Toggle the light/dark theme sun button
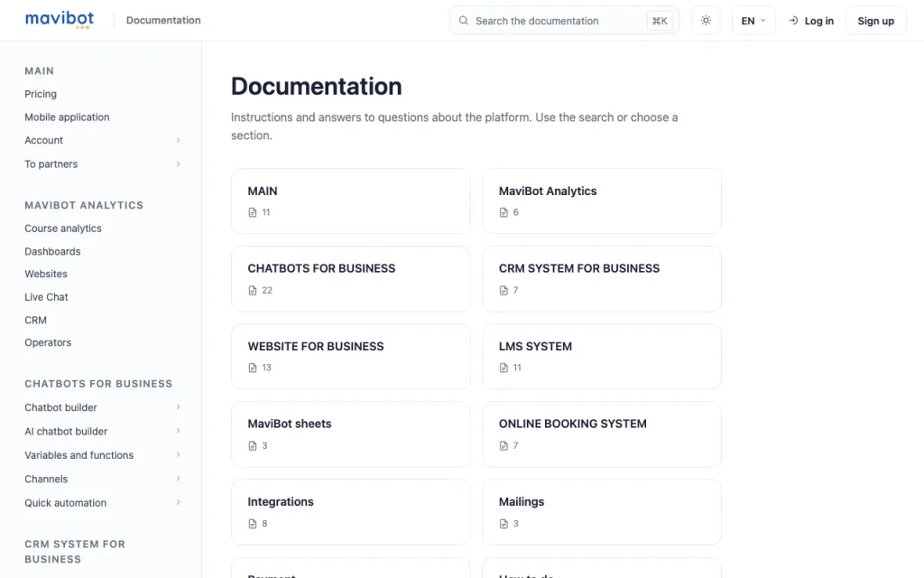Screen dimensions: 924x578 pos(706,21)
